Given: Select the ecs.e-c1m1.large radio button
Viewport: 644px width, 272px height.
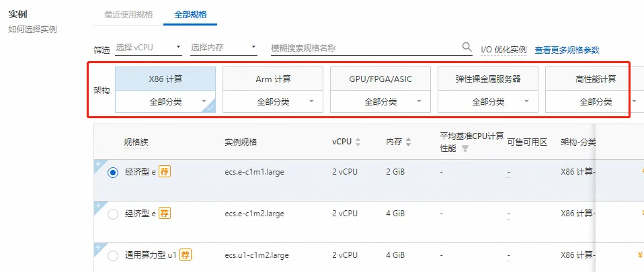Looking at the screenshot, I should click(113, 172).
